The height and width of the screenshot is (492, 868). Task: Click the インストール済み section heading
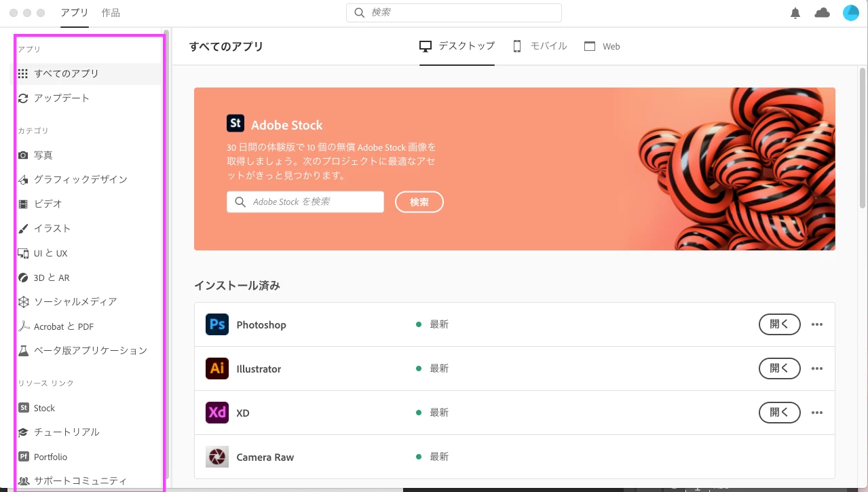tap(237, 286)
